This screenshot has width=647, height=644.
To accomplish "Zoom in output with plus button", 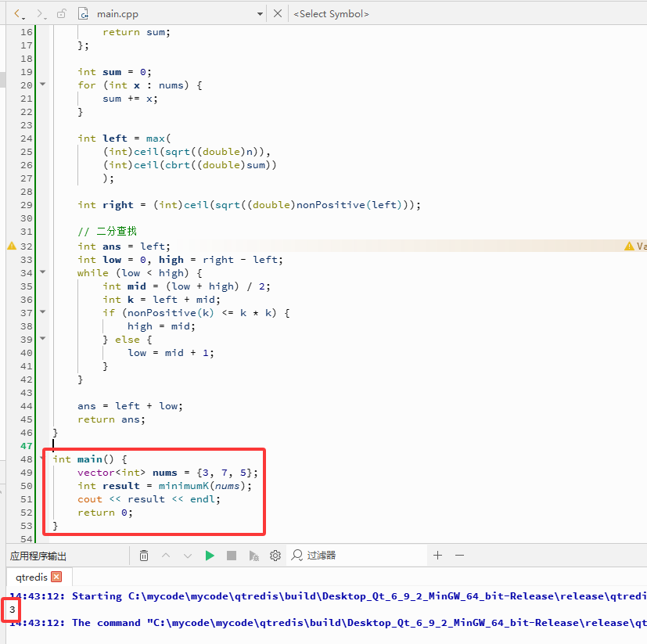I will (x=438, y=556).
